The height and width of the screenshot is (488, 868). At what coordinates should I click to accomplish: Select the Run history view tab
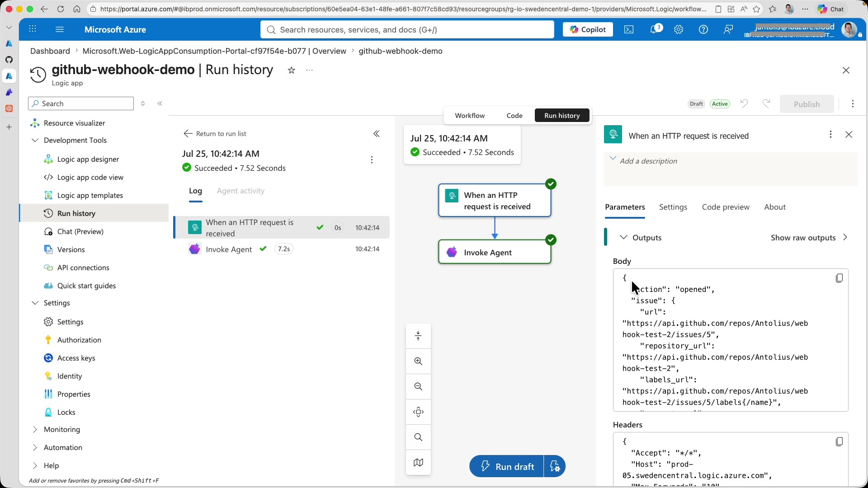point(562,116)
